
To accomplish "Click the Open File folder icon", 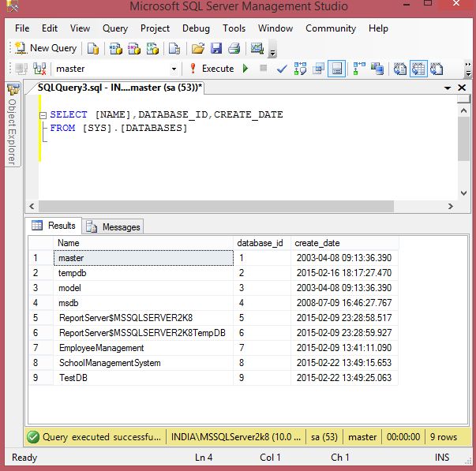I will (198, 48).
